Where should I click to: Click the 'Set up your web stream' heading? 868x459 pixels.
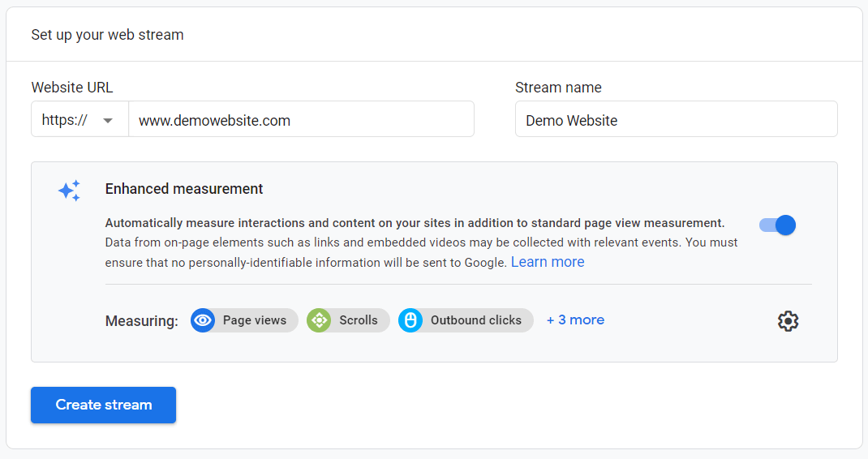107,35
